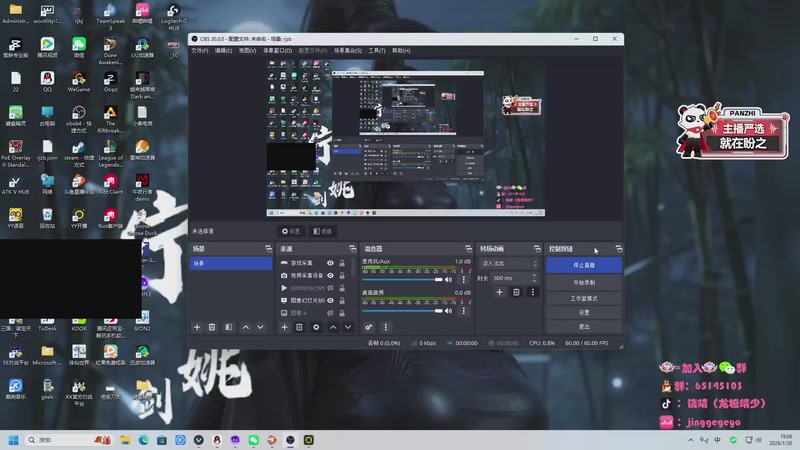This screenshot has height=450, width=800.
Task: Move scene up with arrow icon
Action: (x=245, y=327)
